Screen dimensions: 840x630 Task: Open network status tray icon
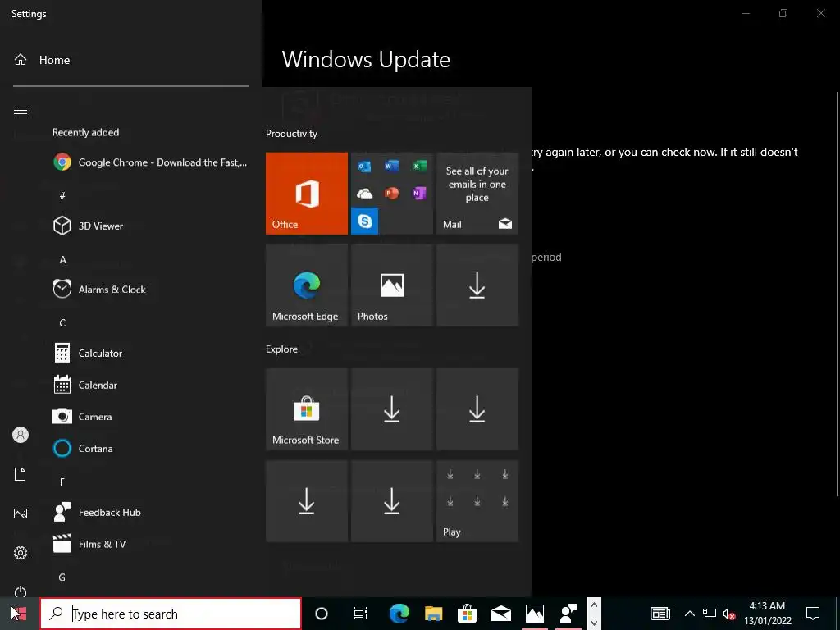[710, 614]
